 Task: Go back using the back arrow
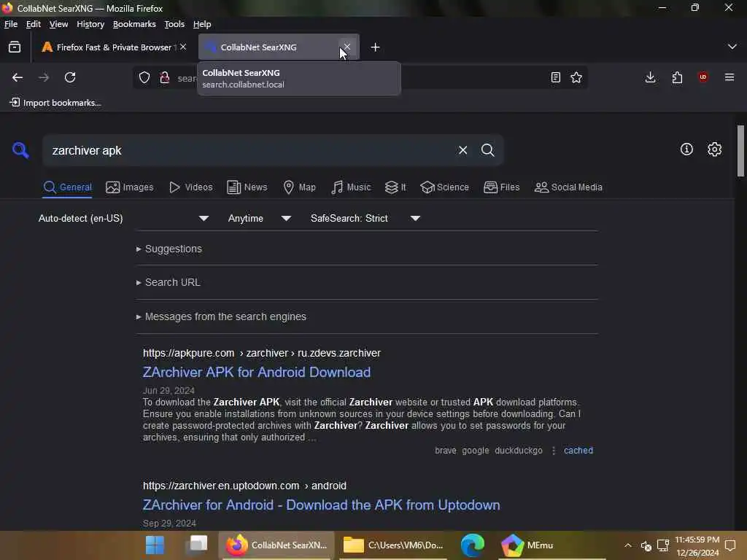coord(18,77)
